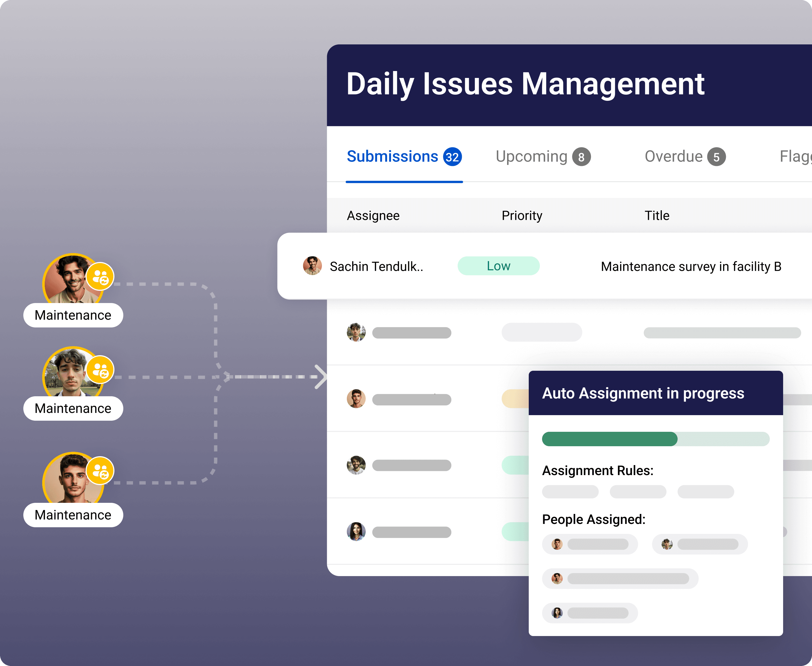Click second table row's assignee avatar

click(356, 332)
